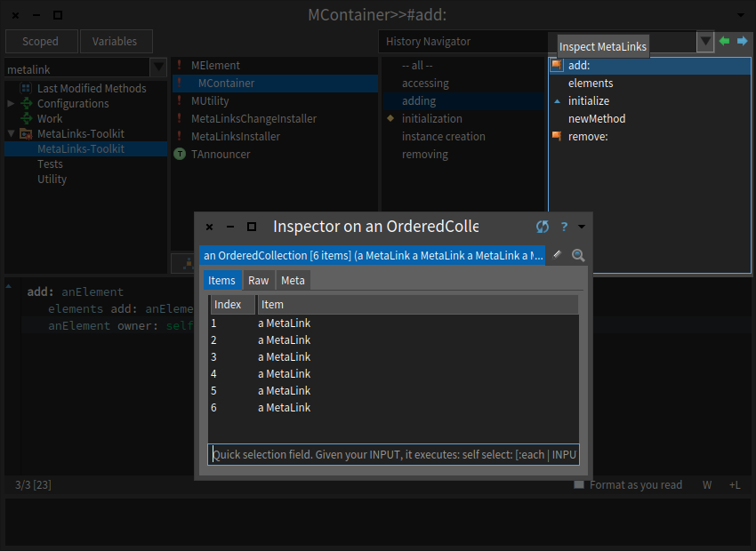Click the Configurations package icon

click(x=26, y=103)
